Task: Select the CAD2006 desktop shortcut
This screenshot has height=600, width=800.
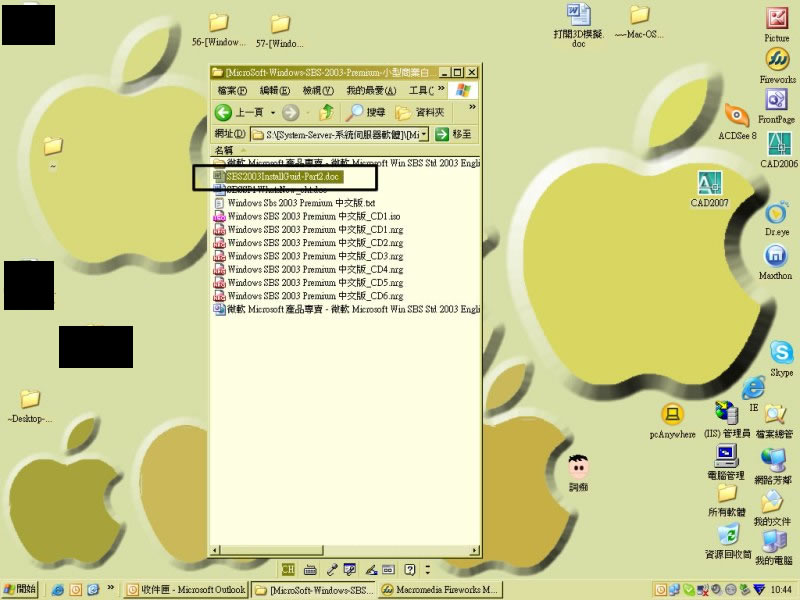Action: point(779,149)
